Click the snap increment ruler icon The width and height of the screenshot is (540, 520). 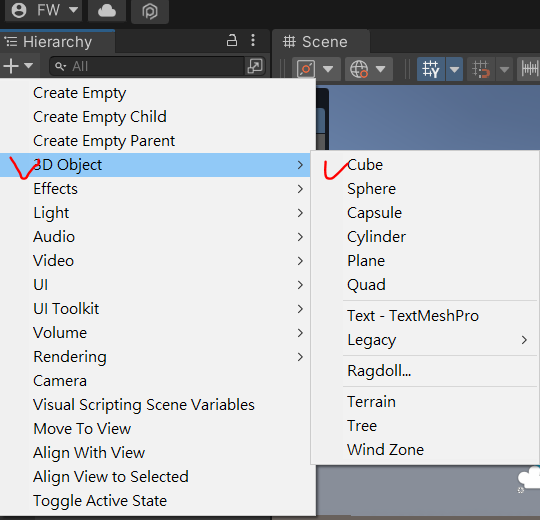point(530,69)
